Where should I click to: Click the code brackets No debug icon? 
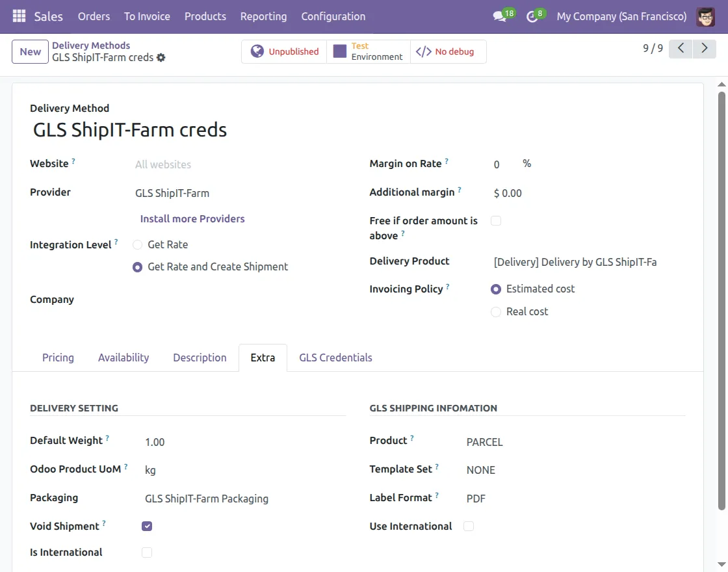coord(423,51)
